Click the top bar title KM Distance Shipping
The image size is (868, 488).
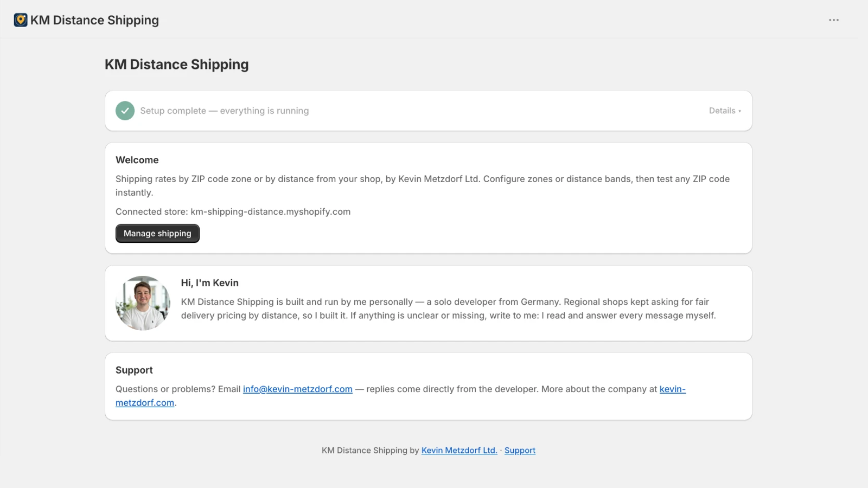pyautogui.click(x=94, y=20)
